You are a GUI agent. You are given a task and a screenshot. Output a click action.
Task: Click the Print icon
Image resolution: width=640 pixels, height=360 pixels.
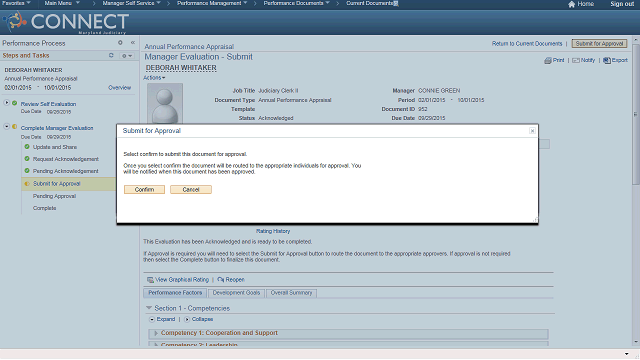(548, 60)
